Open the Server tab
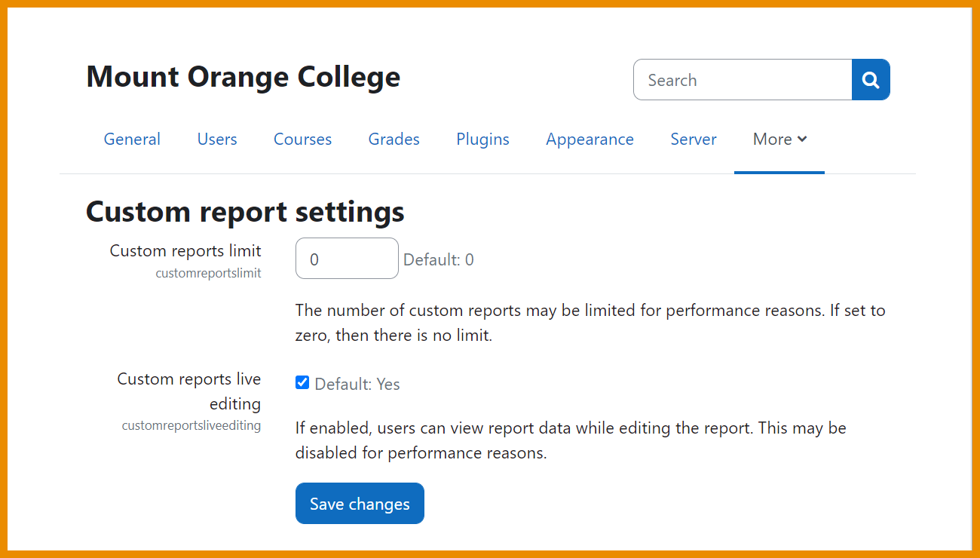The height and width of the screenshot is (558, 980). point(693,139)
